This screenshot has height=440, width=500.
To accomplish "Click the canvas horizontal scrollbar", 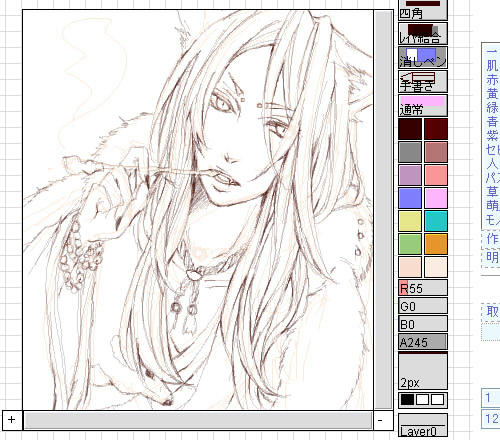I will (198, 420).
